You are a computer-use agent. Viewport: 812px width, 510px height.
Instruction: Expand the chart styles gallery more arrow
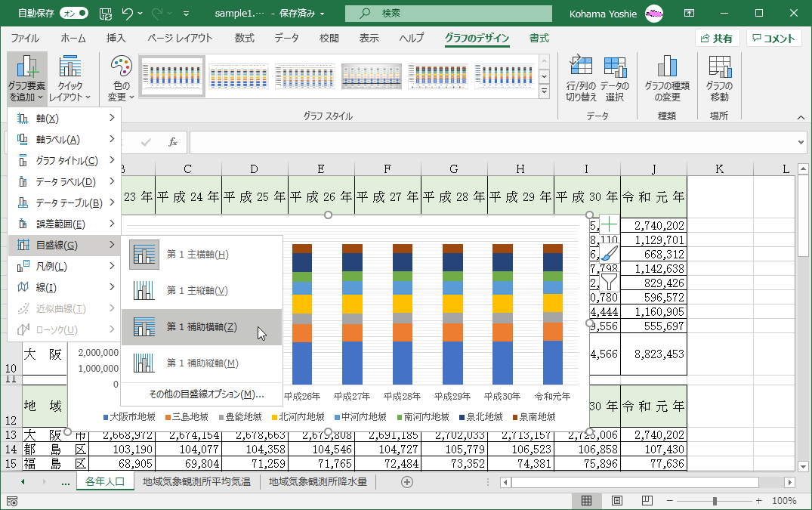pos(544,91)
